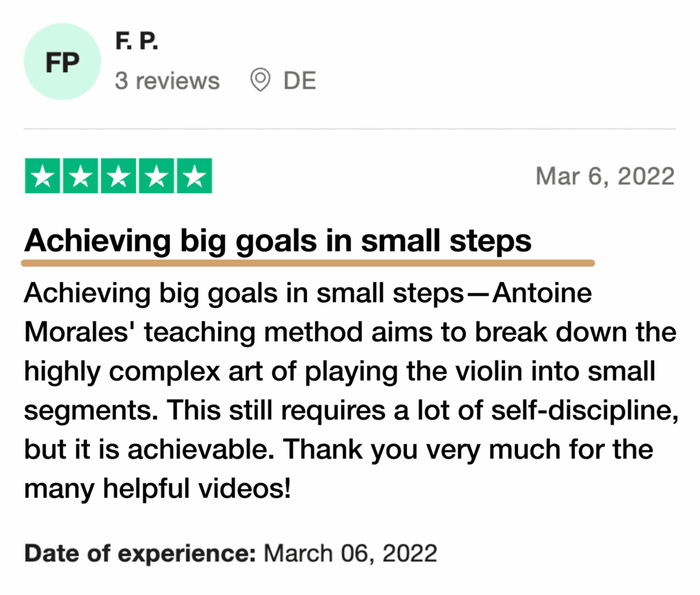Click the first green rating star
700x595 pixels.
click(x=42, y=176)
